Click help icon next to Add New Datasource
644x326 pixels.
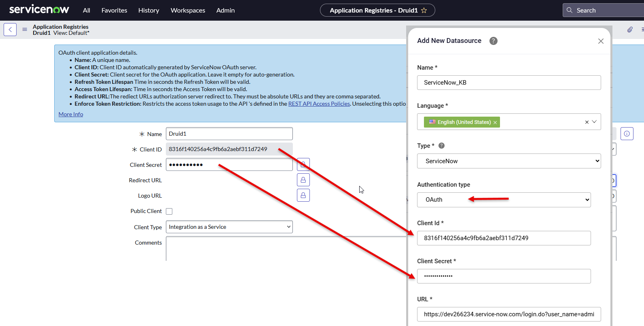click(x=493, y=41)
